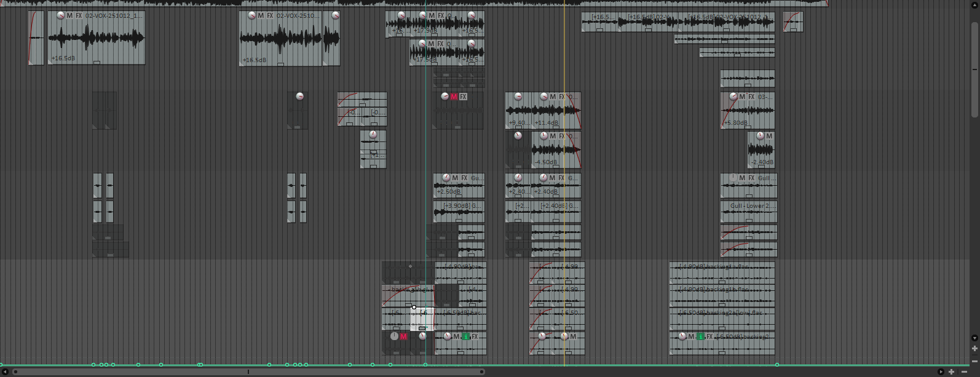Image resolution: width=980 pixels, height=377 pixels.
Task: Open FX on the first 02-VOX-251012_1 item
Action: (79, 15)
